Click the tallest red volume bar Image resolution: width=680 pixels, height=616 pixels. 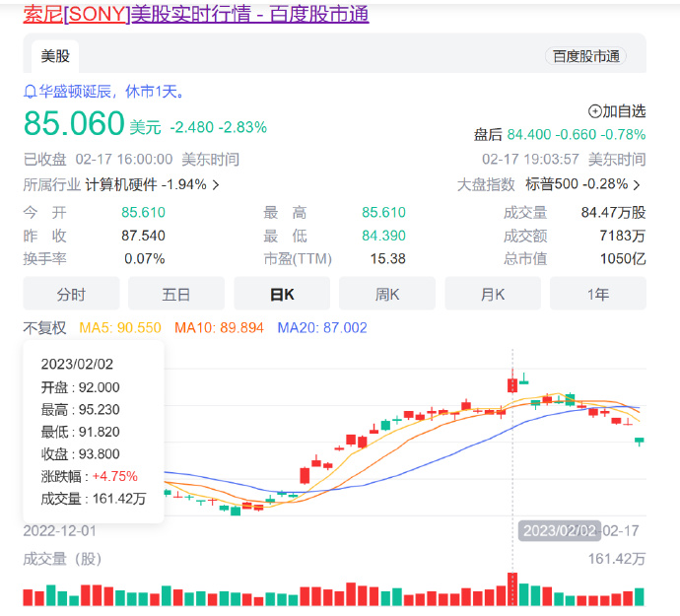click(512, 589)
